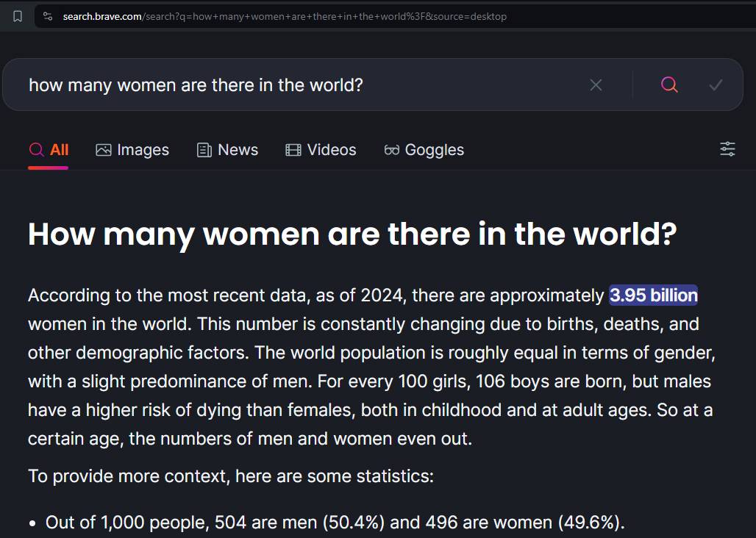Open site settings icon in address bar

click(x=48, y=16)
